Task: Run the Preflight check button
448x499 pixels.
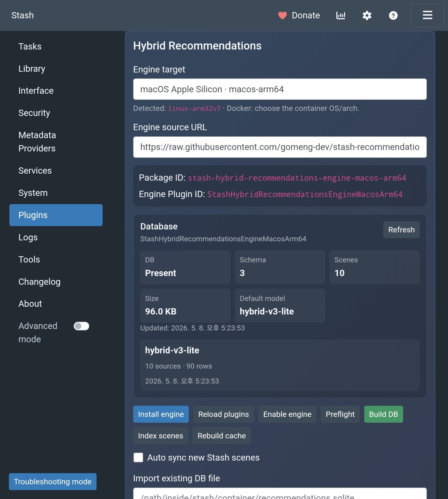Action: [x=340, y=414]
